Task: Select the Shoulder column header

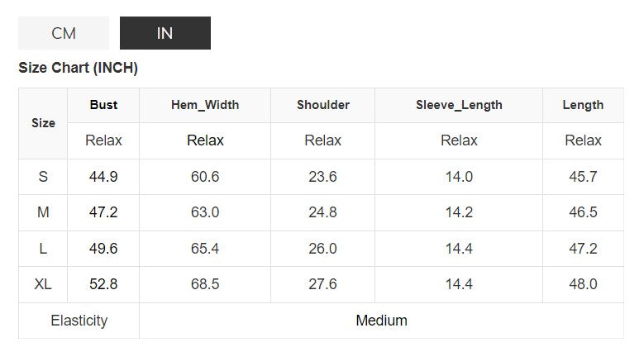Action: pos(322,105)
